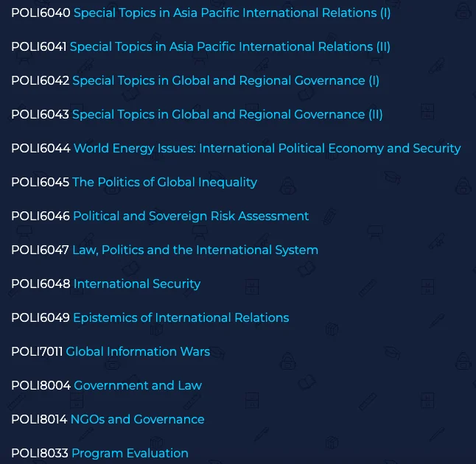Select the NGOs and Governance link
Image resolution: width=476 pixels, height=464 pixels.
tap(138, 420)
